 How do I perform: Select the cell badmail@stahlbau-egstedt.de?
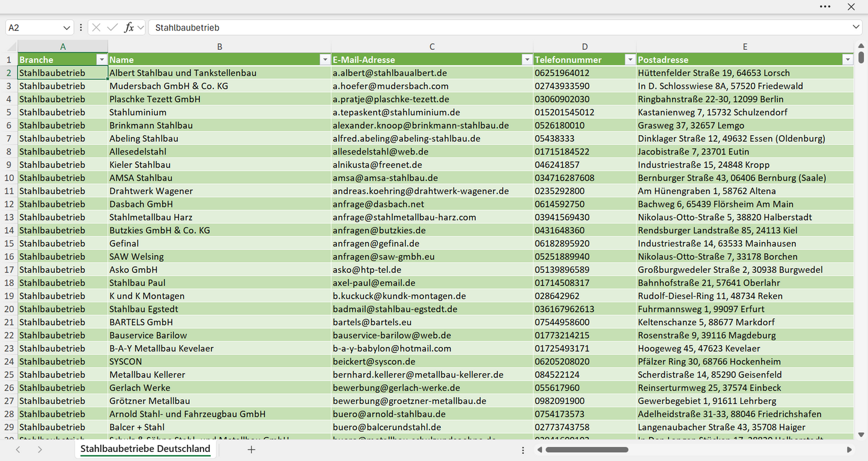coord(432,309)
